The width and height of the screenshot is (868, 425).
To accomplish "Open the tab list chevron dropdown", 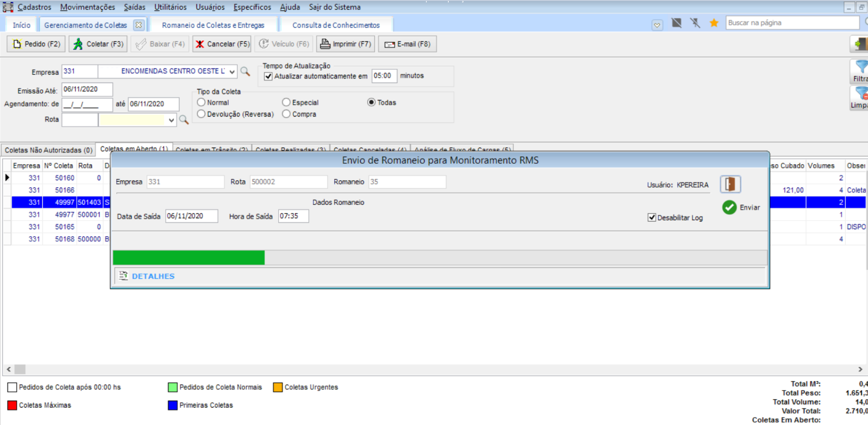I will 657,25.
